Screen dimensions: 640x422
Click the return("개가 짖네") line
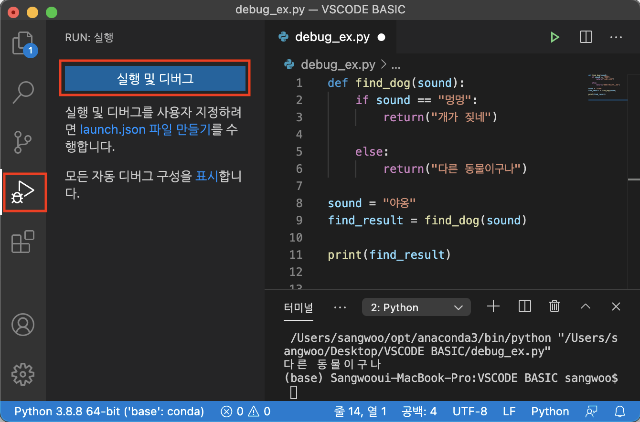point(440,117)
